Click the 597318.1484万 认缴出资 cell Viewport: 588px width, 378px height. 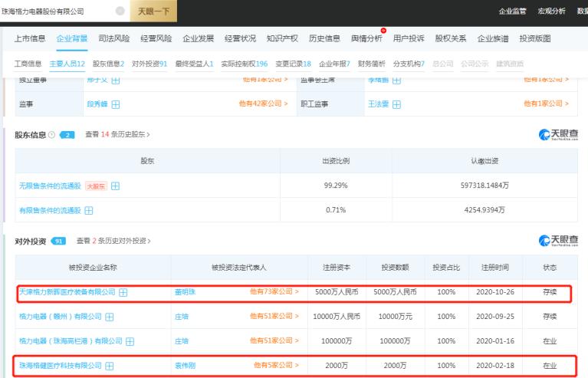click(x=485, y=186)
